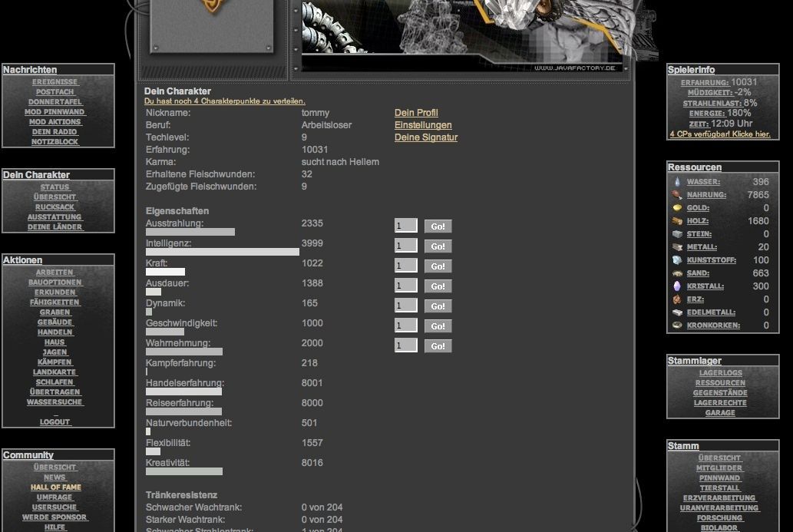Open Usersuche in Community menu
This screenshot has width=793, height=532.
55,507
